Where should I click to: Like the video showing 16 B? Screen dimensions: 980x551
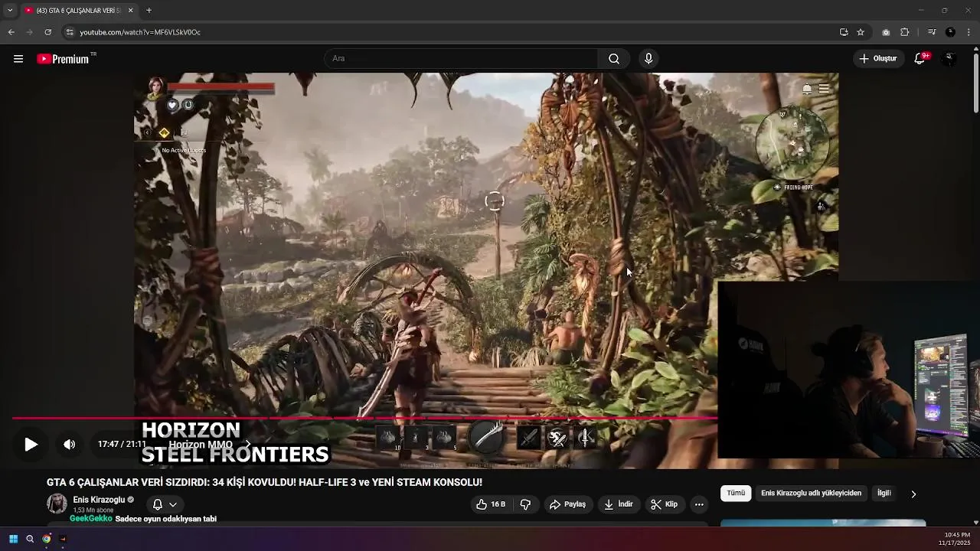[491, 504]
